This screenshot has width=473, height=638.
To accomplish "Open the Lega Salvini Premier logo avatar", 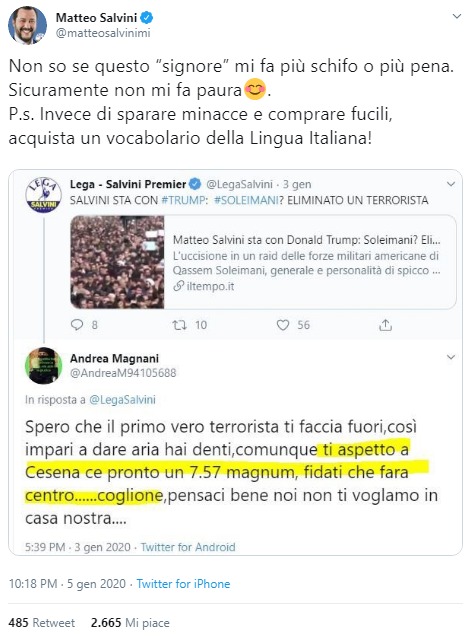I will [44, 195].
